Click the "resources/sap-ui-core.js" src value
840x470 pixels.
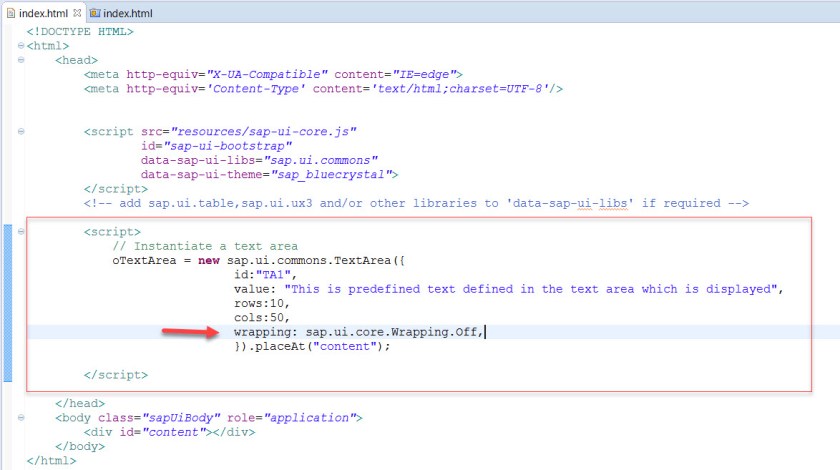point(263,132)
